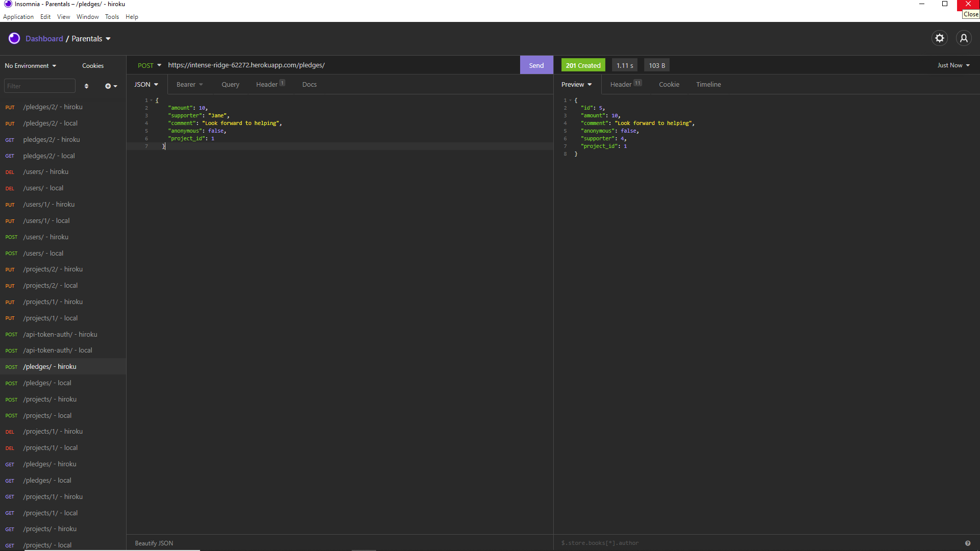Open the Bearer token configuration
Image resolution: width=980 pixels, height=551 pixels.
point(188,84)
